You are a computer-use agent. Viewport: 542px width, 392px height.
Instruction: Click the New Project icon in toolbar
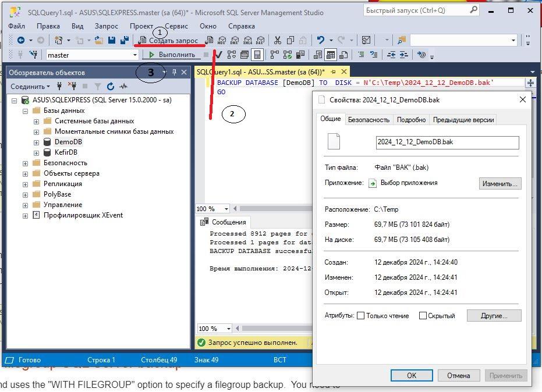(58, 40)
